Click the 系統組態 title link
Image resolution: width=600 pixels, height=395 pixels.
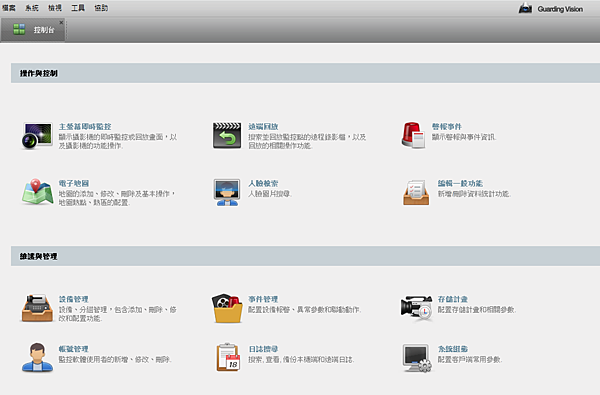(453, 349)
